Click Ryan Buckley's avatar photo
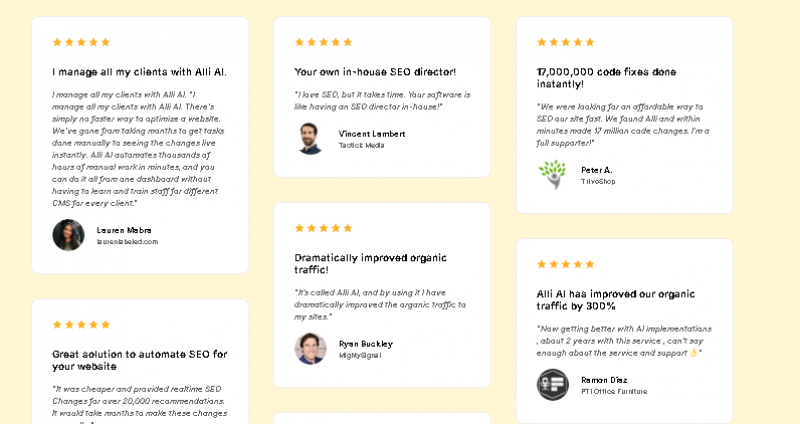 [x=310, y=348]
